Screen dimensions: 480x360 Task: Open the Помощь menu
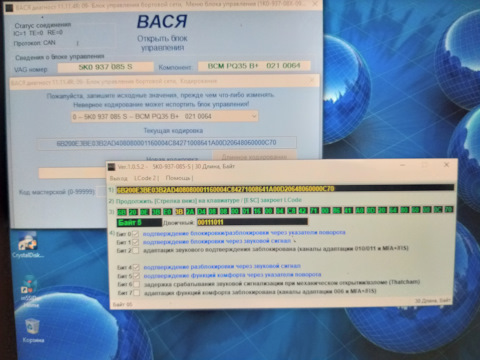(179, 178)
